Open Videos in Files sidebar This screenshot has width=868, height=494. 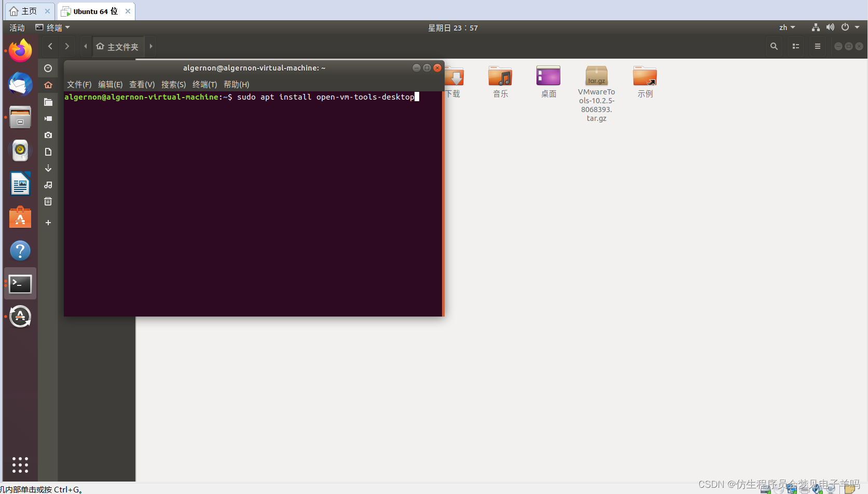[48, 118]
